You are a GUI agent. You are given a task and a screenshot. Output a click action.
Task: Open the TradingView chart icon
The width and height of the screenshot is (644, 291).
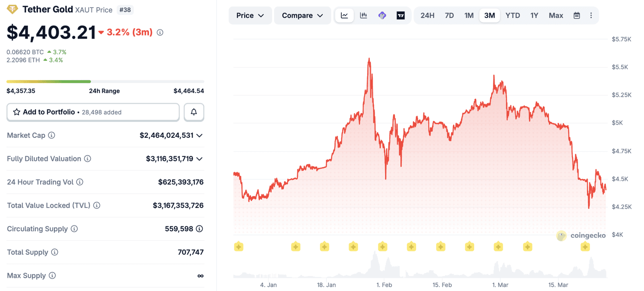click(400, 15)
